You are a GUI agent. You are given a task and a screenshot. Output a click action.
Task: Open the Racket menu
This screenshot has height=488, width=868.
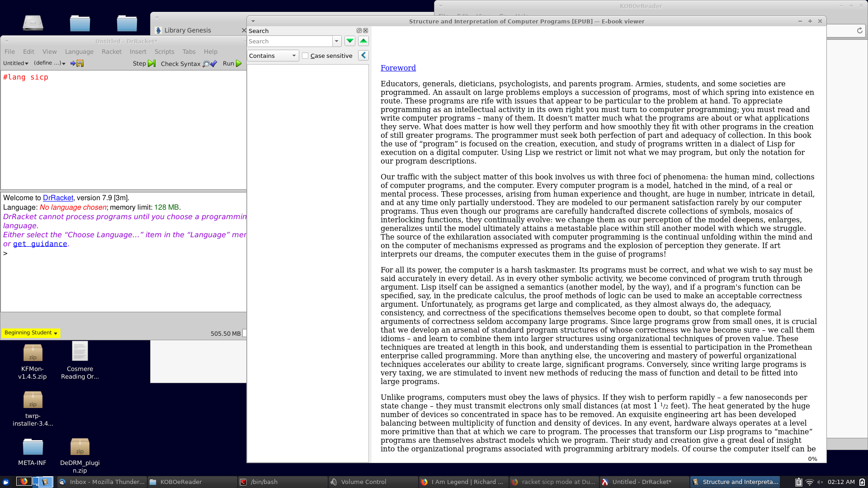[x=111, y=52]
